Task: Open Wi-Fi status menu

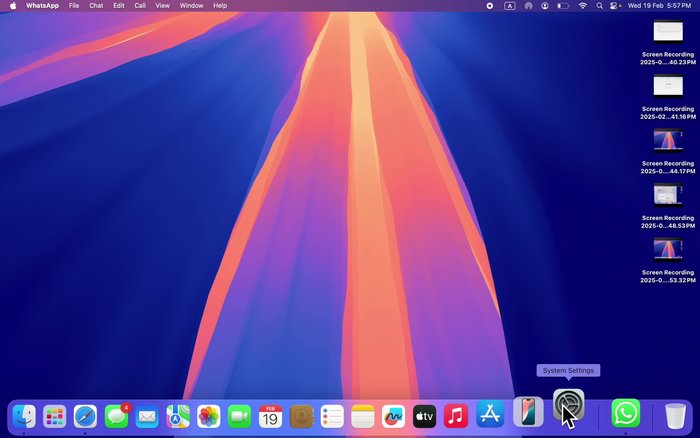Action: [583, 6]
